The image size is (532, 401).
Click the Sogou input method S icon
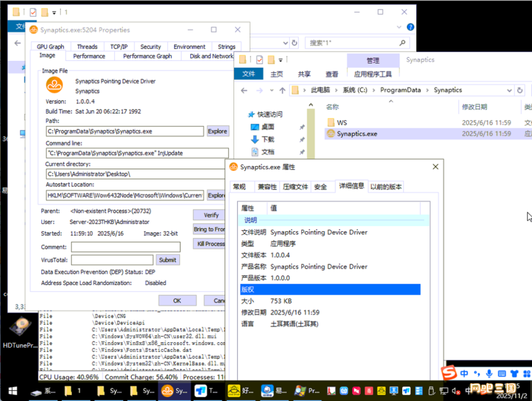pyautogui.click(x=449, y=373)
